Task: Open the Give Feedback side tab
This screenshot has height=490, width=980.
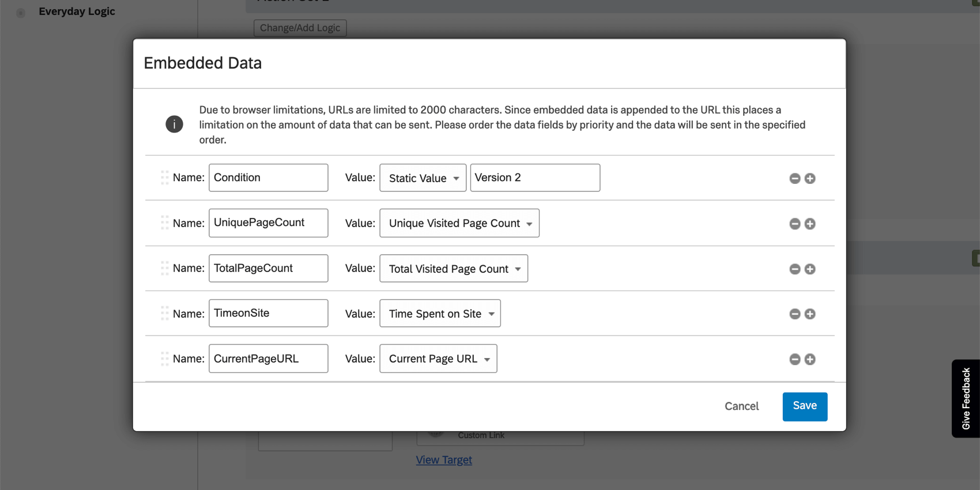Action: coord(966,398)
